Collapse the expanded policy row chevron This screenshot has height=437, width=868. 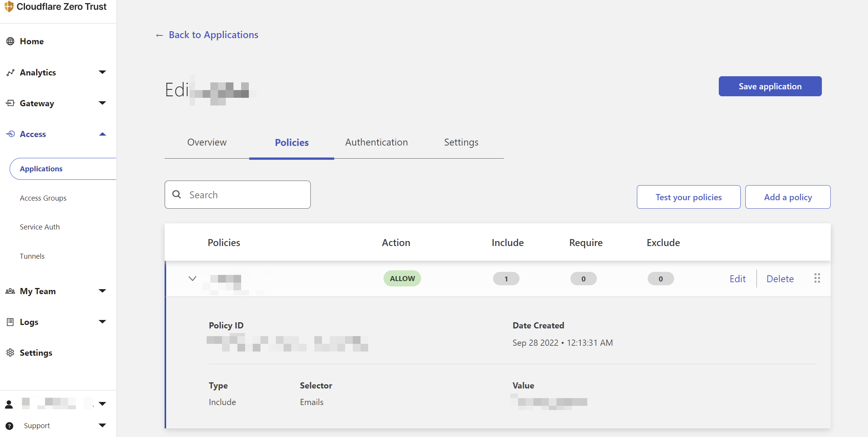point(192,278)
